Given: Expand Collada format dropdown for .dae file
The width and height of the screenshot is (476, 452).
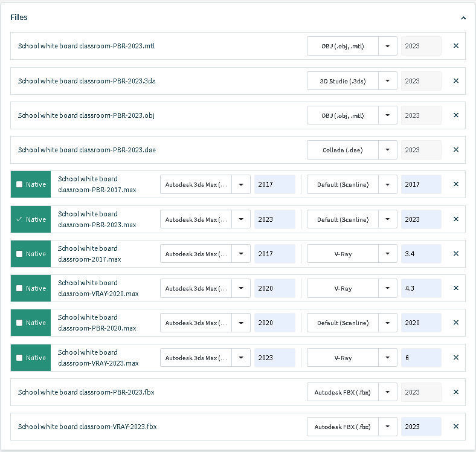Looking at the screenshot, I should coord(388,150).
